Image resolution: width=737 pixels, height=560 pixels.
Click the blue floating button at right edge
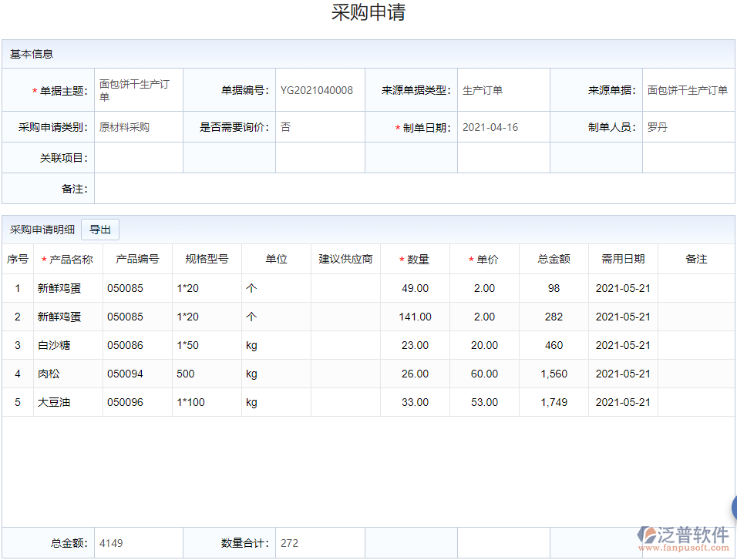732,508
